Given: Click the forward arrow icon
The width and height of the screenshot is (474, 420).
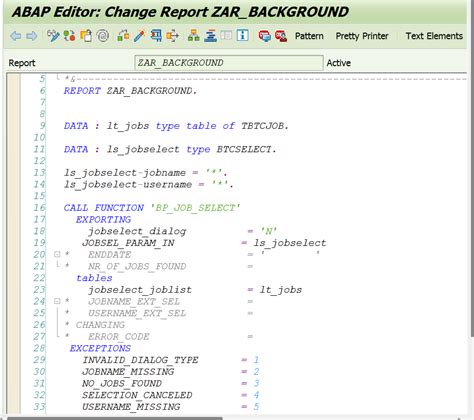Looking at the screenshot, I should click(x=32, y=36).
